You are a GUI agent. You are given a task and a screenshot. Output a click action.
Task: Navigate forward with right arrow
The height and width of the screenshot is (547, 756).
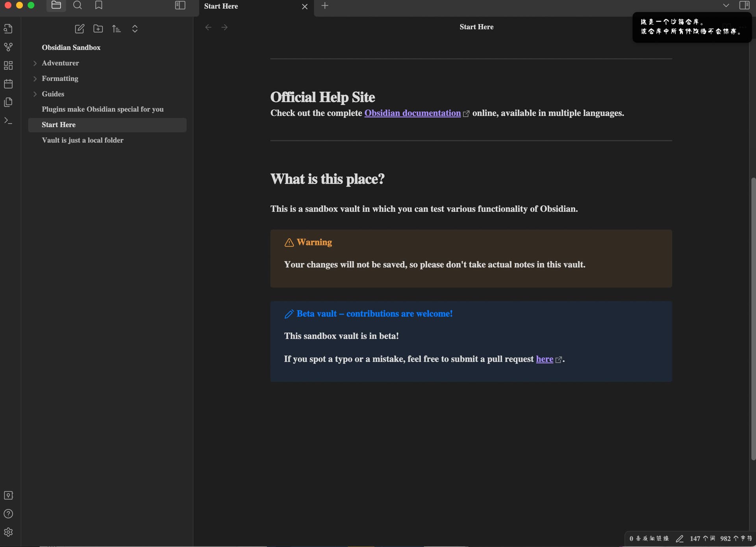[x=224, y=27]
